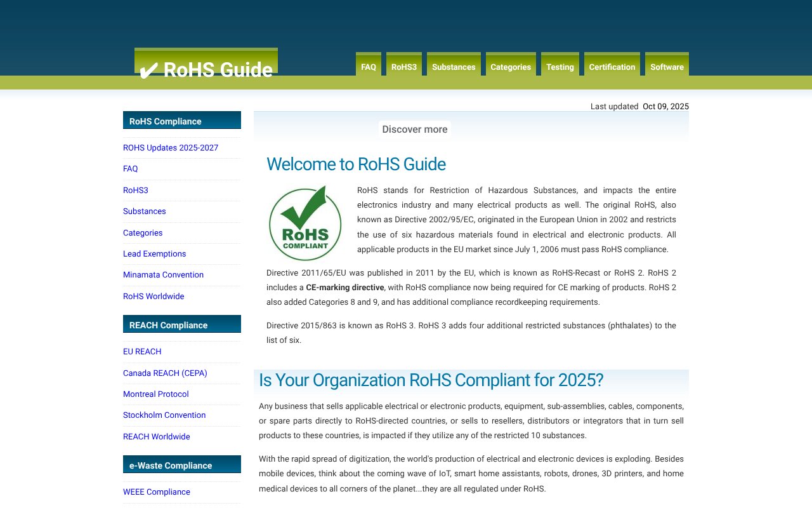Navigate to Software via top menu

pos(667,66)
